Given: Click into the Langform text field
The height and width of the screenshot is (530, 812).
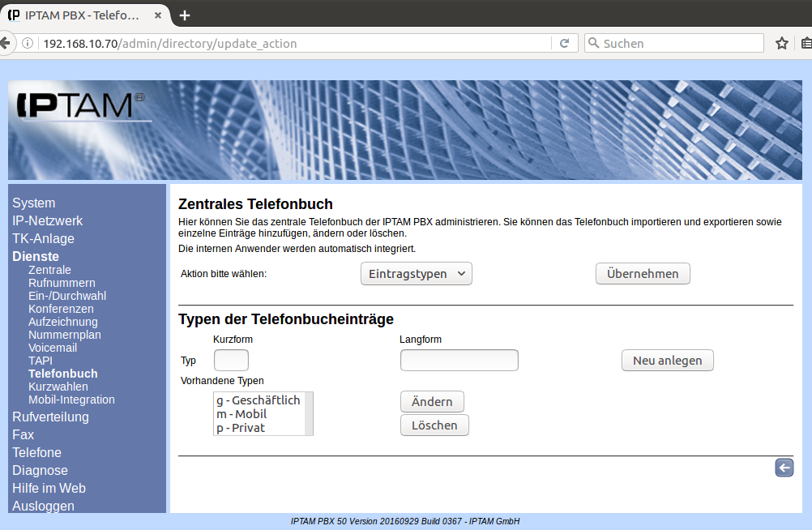Looking at the screenshot, I should coord(459,361).
